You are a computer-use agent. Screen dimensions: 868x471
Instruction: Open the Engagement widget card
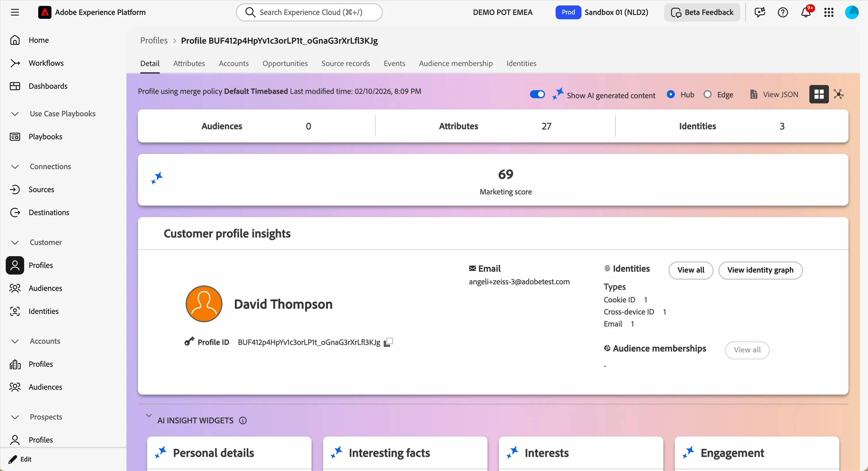tap(757, 453)
